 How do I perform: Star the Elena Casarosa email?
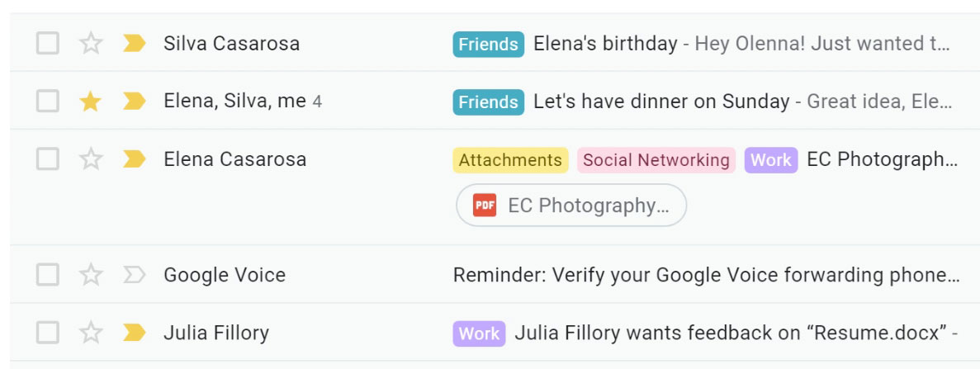[90, 159]
